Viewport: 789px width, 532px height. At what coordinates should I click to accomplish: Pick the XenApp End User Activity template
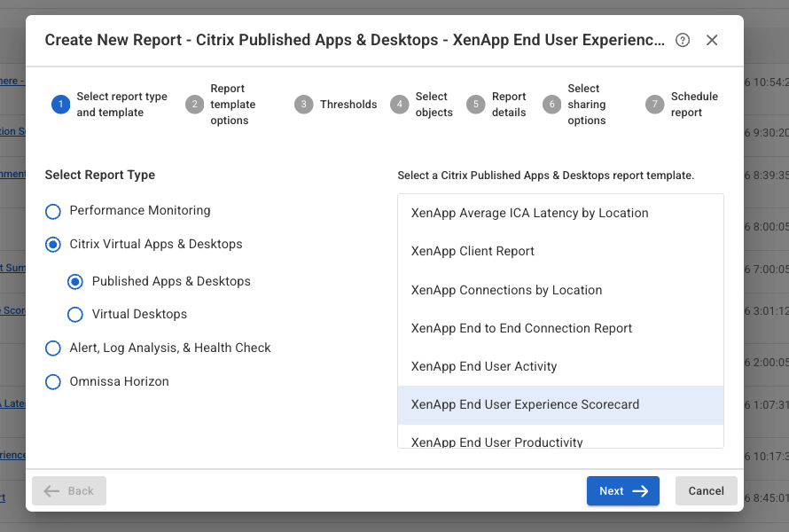[560, 367]
